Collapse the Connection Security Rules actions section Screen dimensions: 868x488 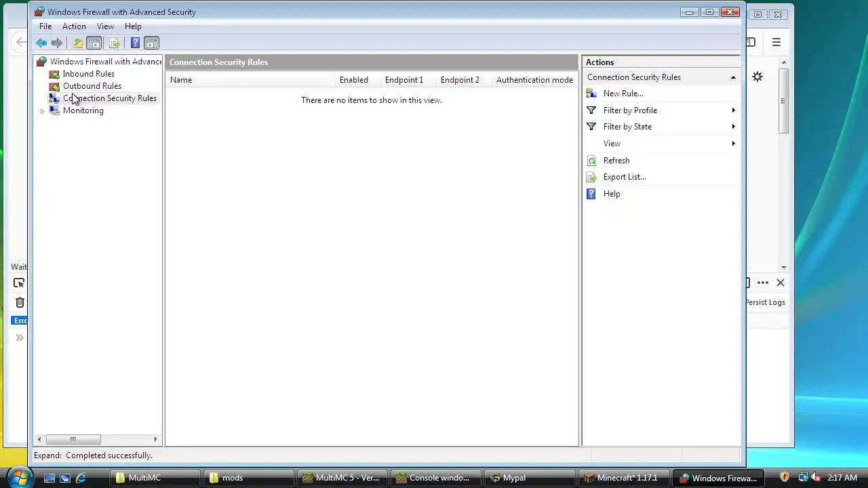coord(733,77)
